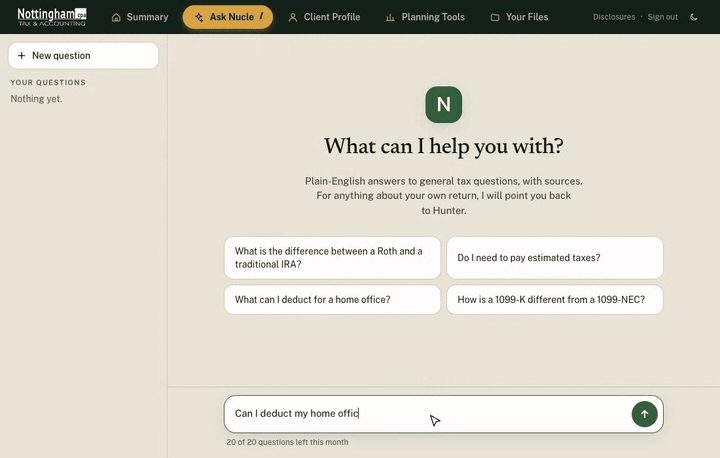Toggle dark mode with the moon icon
The image size is (720, 458).
(694, 17)
